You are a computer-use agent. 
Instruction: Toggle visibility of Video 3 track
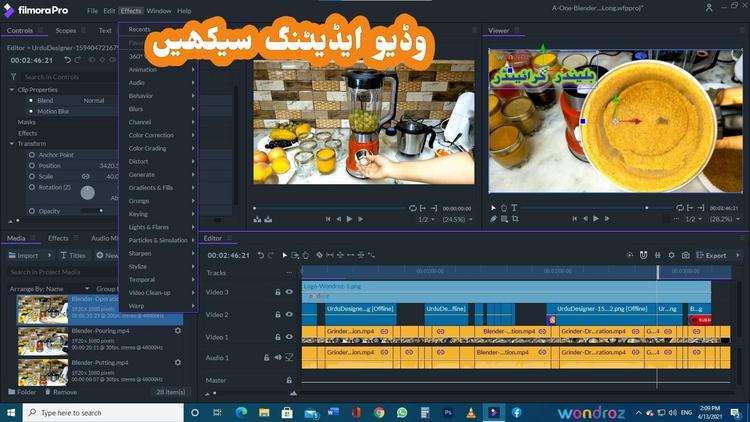[x=289, y=292]
